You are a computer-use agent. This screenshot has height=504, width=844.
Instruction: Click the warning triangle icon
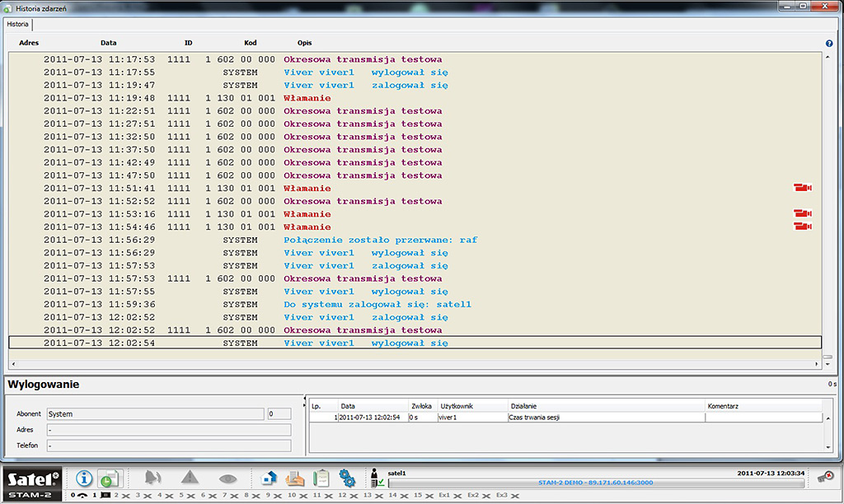tap(190, 478)
